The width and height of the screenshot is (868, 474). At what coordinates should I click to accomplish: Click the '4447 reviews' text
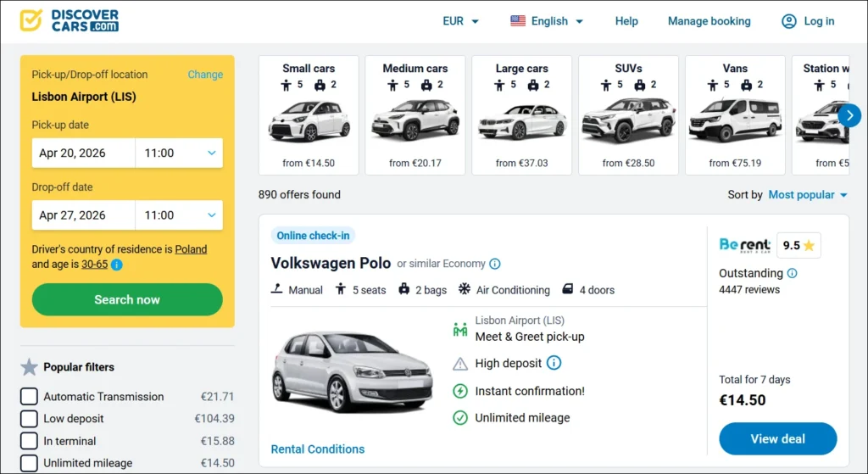pos(749,290)
